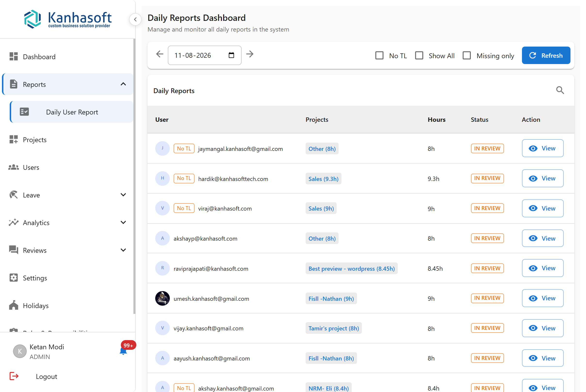Click the Daily User Report checklist icon
Viewport: 586px width, 392px height.
[24, 112]
